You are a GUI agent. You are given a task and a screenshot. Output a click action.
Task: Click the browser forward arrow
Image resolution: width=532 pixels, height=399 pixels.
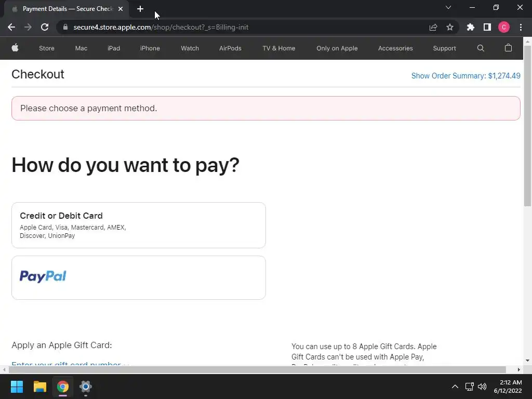(28, 27)
